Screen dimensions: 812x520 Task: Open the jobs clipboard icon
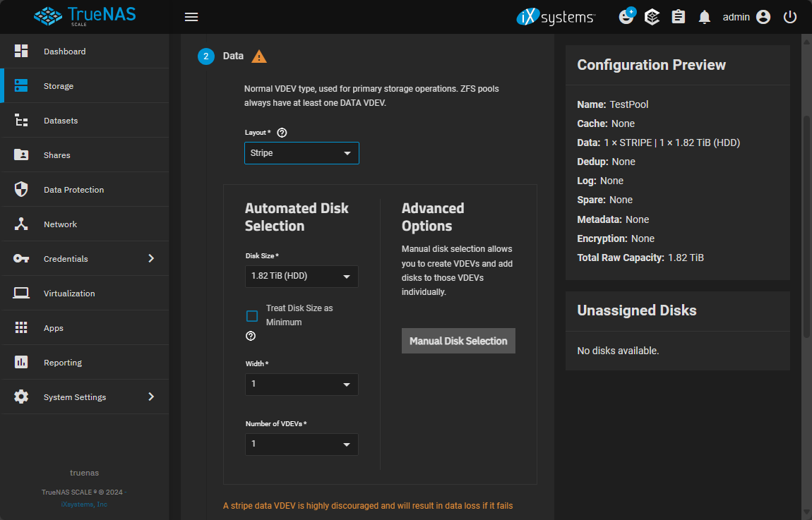point(679,17)
